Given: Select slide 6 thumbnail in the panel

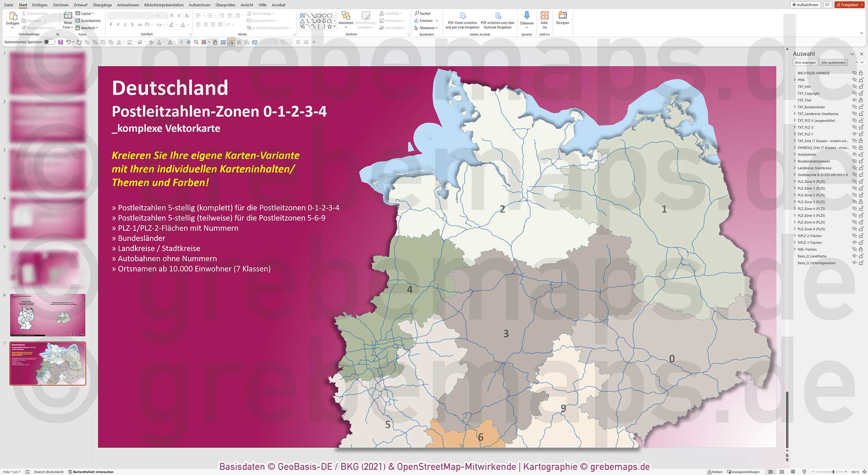Looking at the screenshot, I should pyautogui.click(x=47, y=314).
